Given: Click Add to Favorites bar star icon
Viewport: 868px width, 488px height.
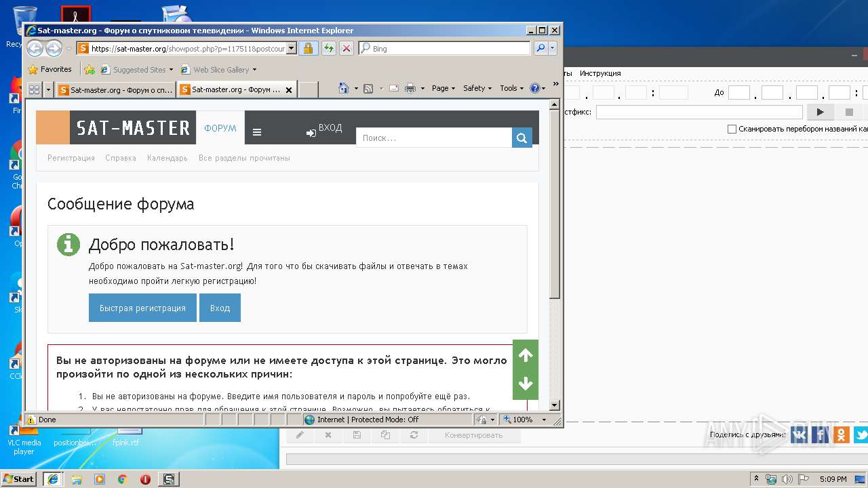Looking at the screenshot, I should coord(89,69).
